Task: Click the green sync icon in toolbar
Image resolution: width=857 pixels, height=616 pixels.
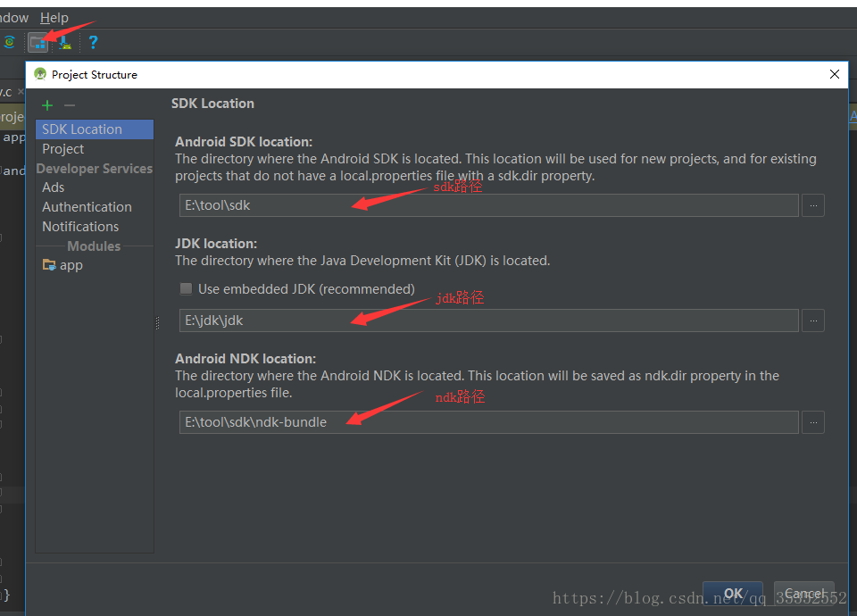Action: tap(9, 42)
